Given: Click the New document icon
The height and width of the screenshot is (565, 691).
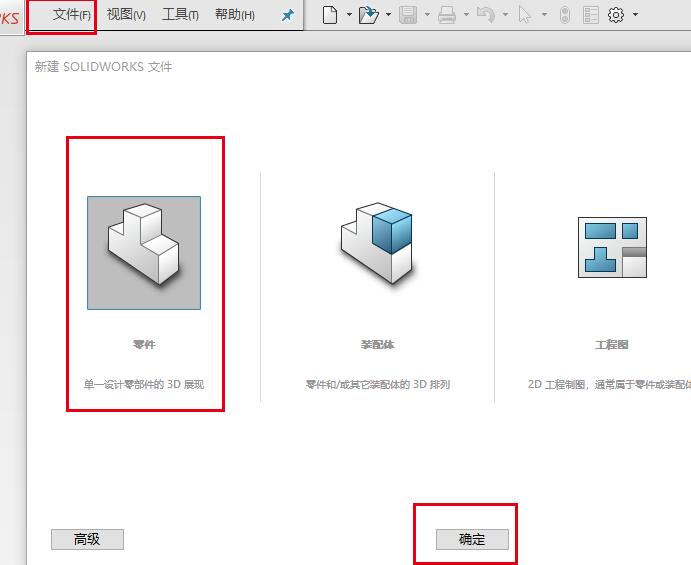Looking at the screenshot, I should [330, 15].
